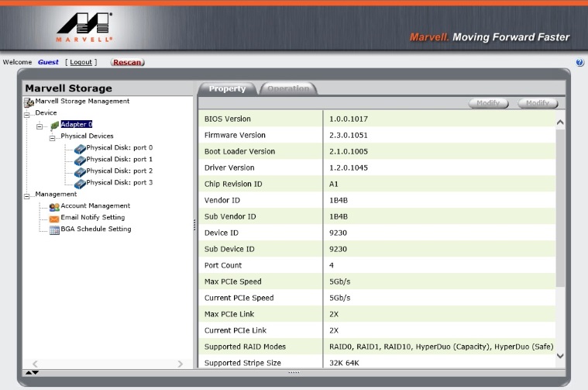Image resolution: width=588 pixels, height=390 pixels.
Task: Collapse the Management tree node
Action: click(26, 196)
